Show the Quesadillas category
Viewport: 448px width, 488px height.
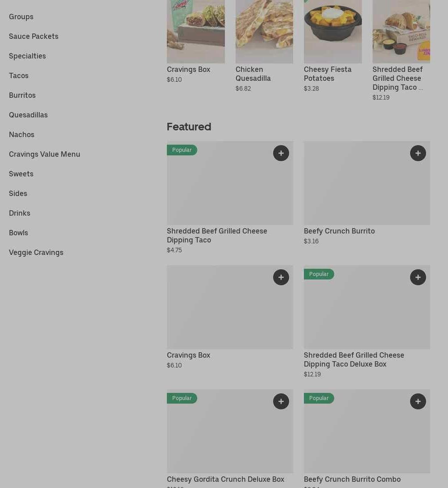point(28,115)
